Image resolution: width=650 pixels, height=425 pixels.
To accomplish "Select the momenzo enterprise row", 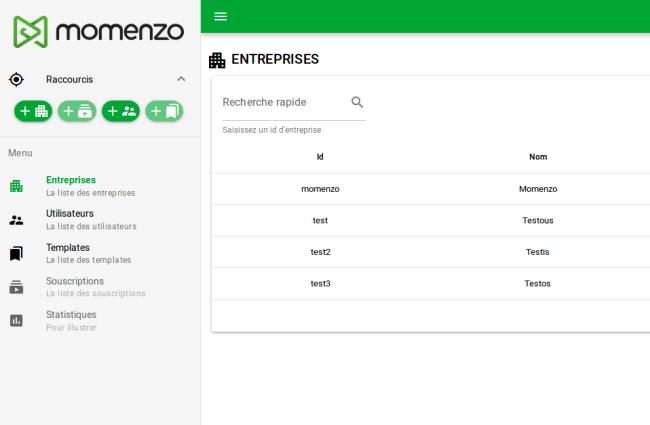I will 431,189.
